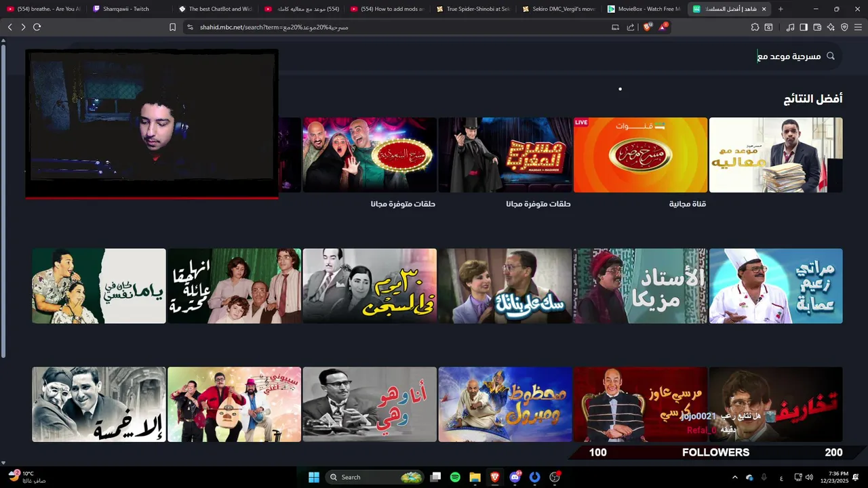This screenshot has height=488, width=868.
Task: Click the Windows taskbar Search box
Action: point(375,477)
